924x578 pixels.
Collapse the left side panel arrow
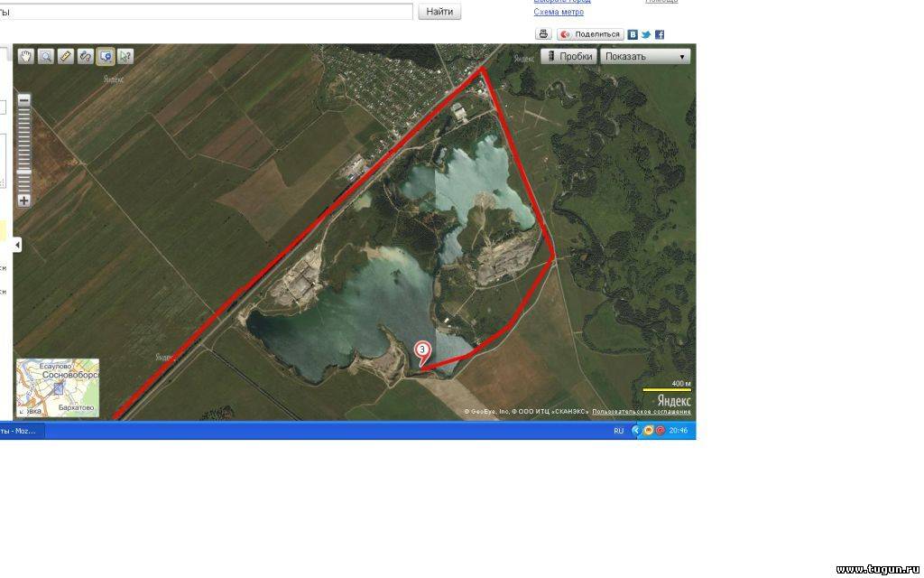(x=17, y=245)
